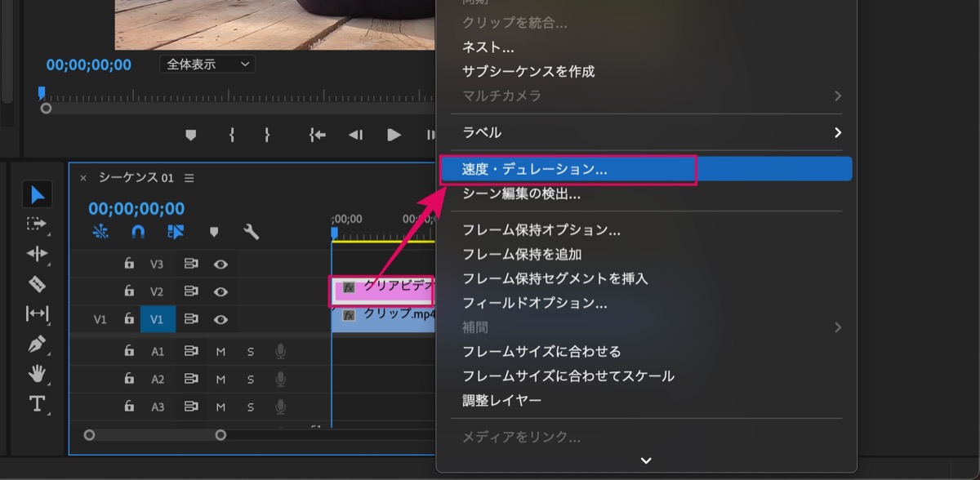Viewport: 980px width, 480px height.
Task: Expand more context menu items arrow
Action: tap(646, 460)
